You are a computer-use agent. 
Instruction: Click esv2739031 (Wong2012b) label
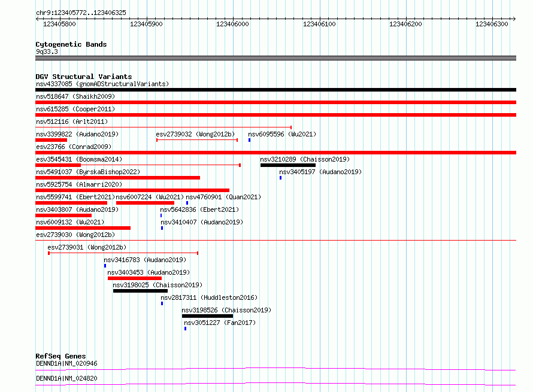87,247
